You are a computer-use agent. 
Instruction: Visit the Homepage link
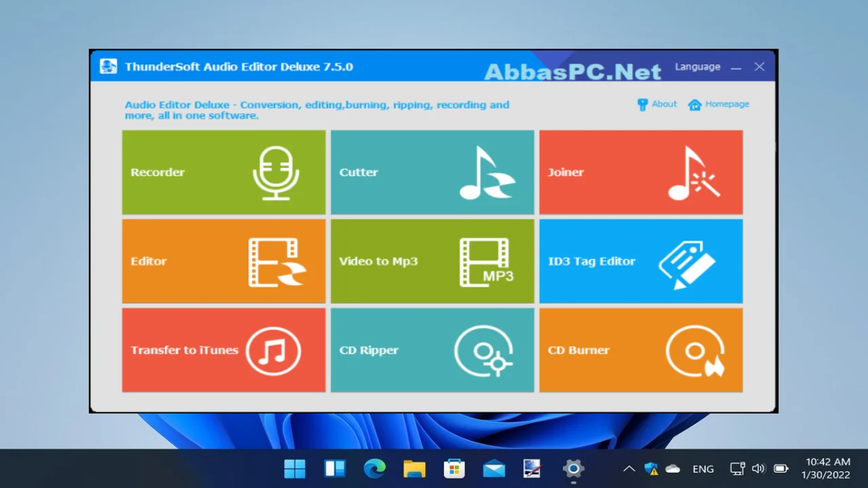[727, 104]
